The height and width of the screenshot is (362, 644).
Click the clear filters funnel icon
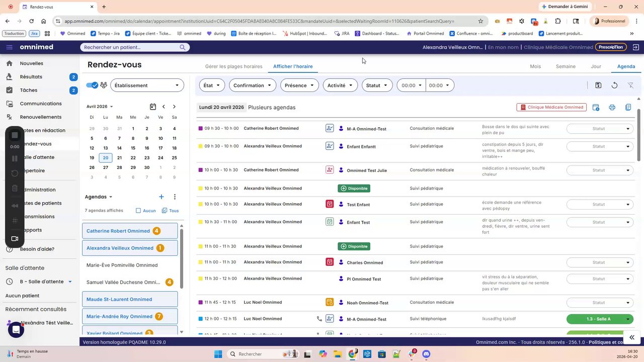coord(630,85)
